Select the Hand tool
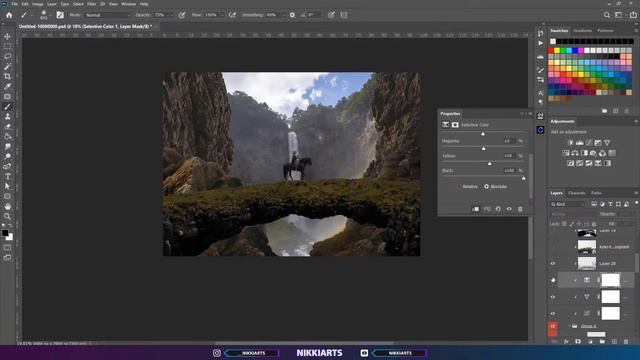The image size is (640, 360). click(x=7, y=207)
